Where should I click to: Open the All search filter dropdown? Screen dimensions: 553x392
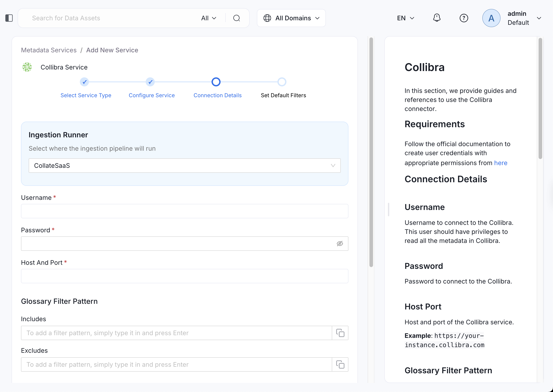(x=209, y=18)
